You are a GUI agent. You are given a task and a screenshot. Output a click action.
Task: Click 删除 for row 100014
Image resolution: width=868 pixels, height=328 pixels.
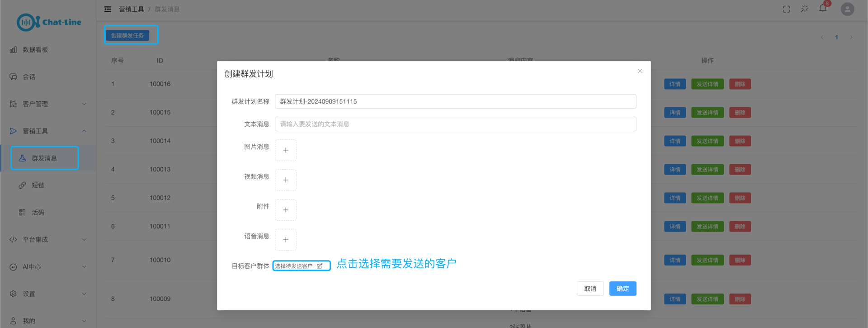(740, 141)
